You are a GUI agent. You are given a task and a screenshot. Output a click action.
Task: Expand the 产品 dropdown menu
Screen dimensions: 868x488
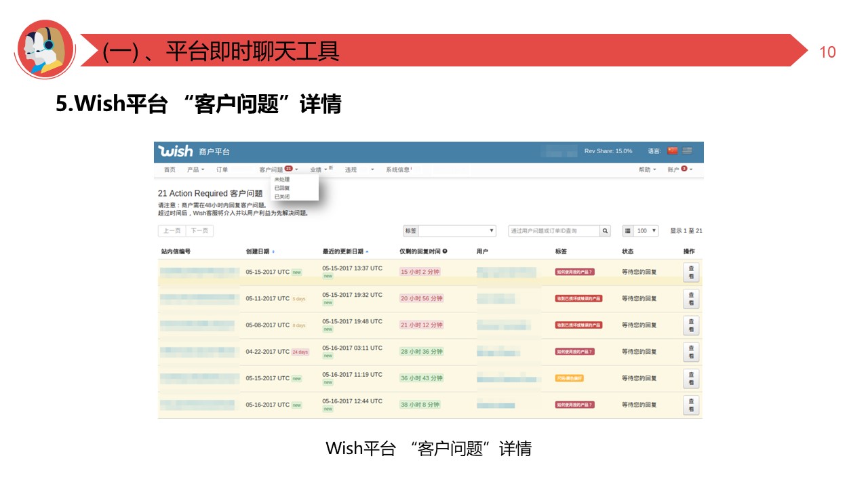195,169
